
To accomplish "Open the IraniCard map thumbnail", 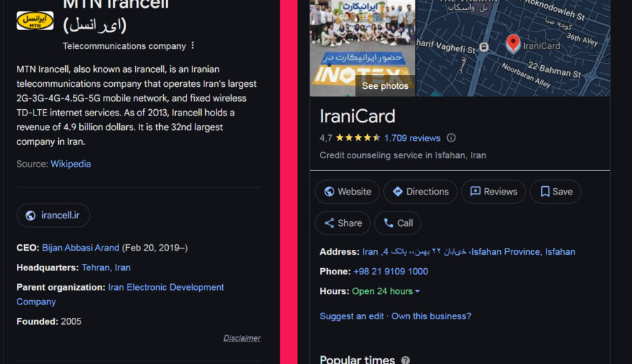I will (x=513, y=48).
